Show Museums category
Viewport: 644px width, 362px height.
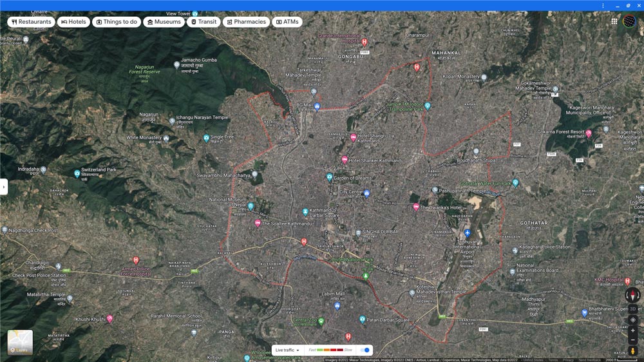point(164,22)
